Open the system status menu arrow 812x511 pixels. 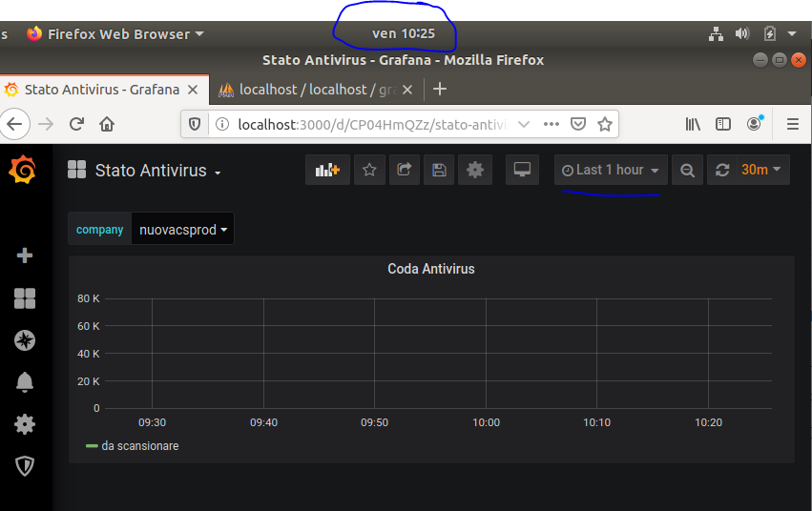[792, 34]
